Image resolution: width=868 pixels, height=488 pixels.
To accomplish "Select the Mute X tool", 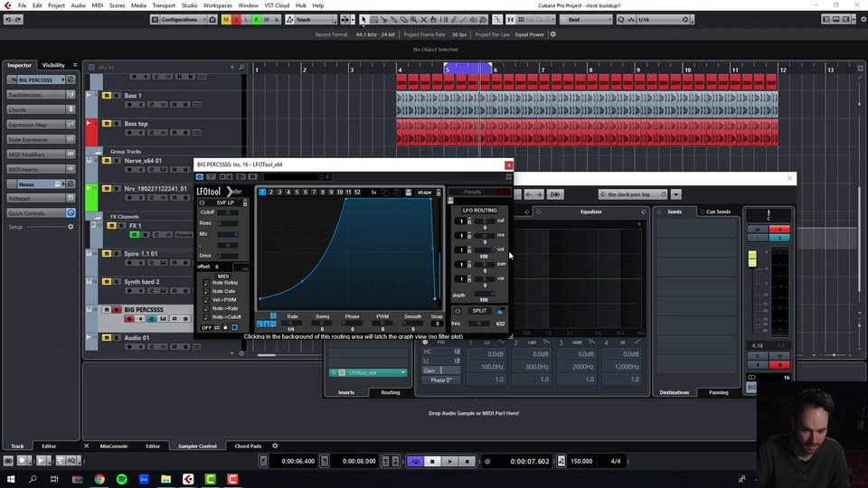I will [423, 19].
